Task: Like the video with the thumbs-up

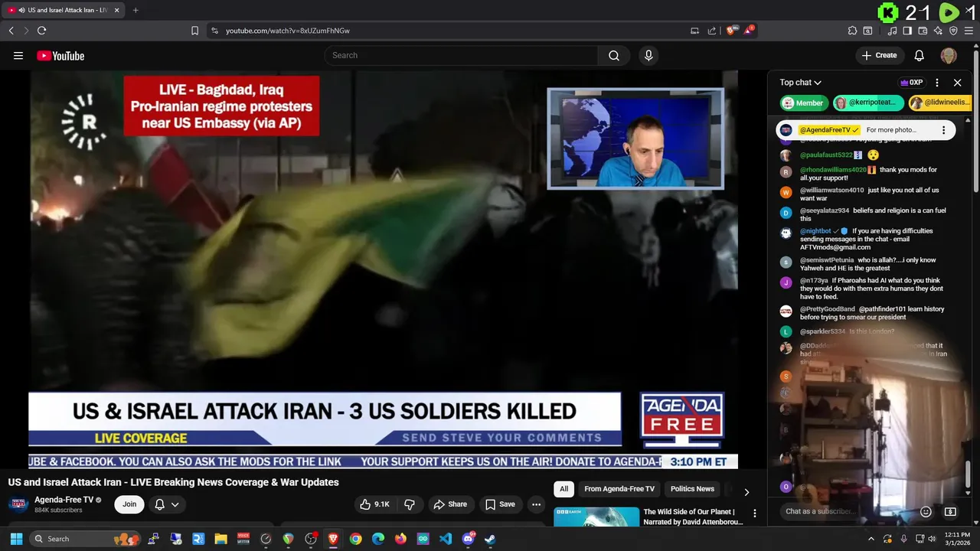Action: (x=375, y=504)
